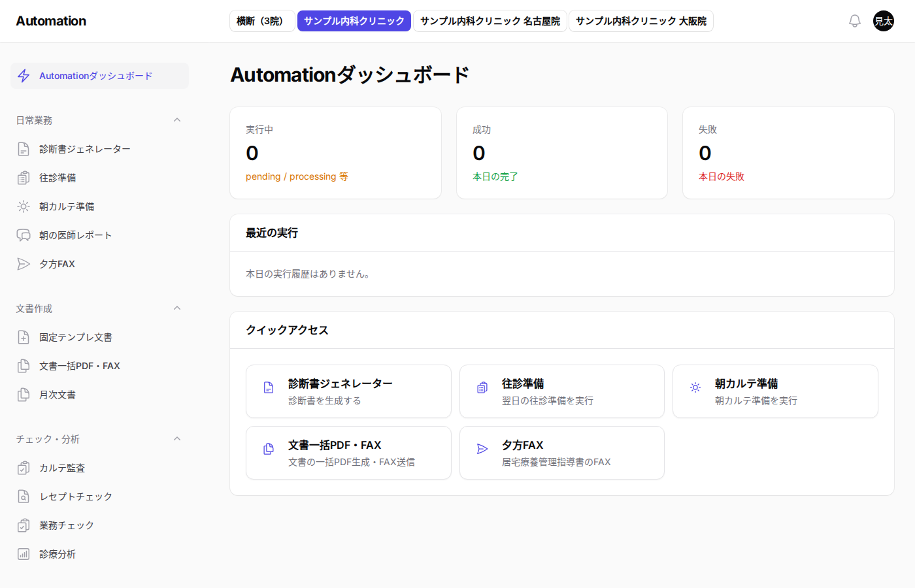
Task: Click the 朝カルテ準備 quick access card title
Action: point(746,384)
